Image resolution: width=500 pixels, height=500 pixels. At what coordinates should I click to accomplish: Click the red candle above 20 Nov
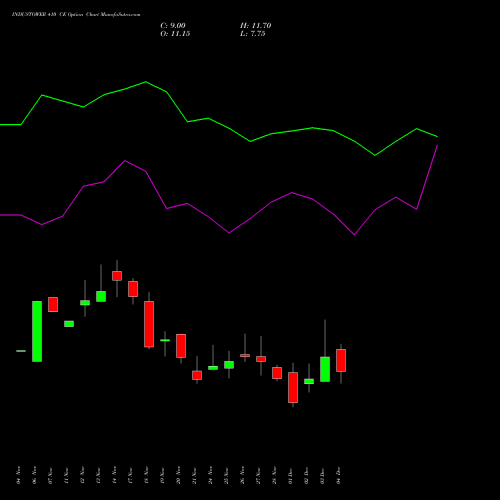(x=181, y=346)
